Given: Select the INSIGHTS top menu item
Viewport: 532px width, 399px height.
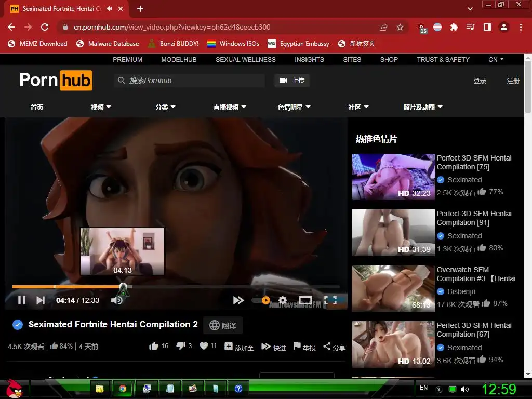Looking at the screenshot, I should coord(309,59).
